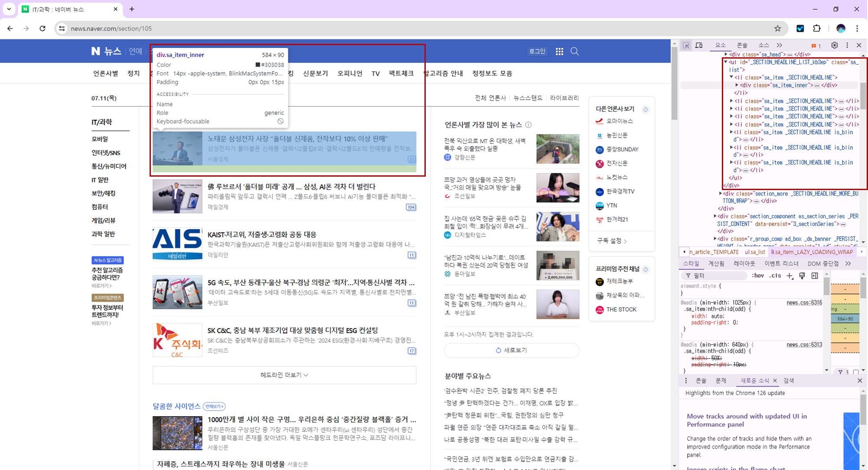This screenshot has width=868, height=470.
Task: Open the 팩트체크 menu item
Action: tap(401, 73)
